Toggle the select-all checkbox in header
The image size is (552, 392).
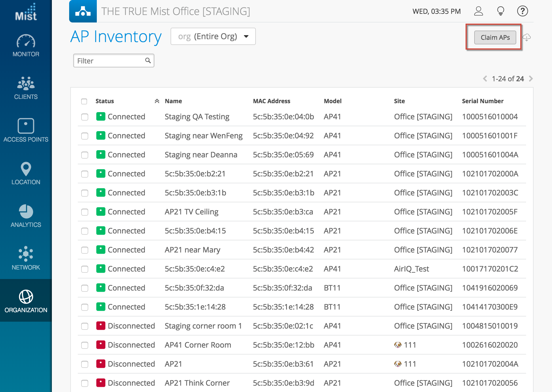point(84,101)
